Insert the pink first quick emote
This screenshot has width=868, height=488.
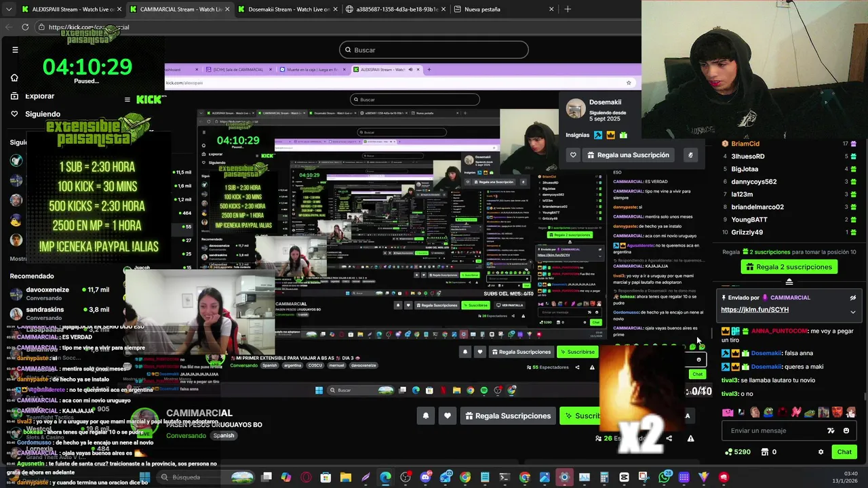tap(728, 412)
